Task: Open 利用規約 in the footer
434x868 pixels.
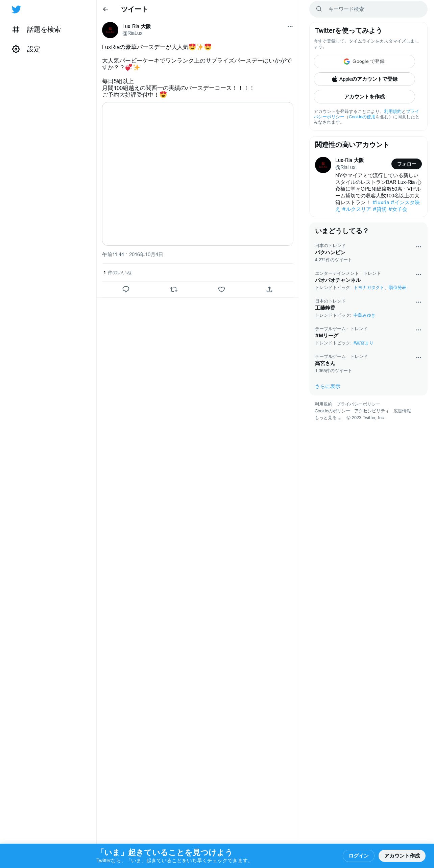Action: coord(323,404)
